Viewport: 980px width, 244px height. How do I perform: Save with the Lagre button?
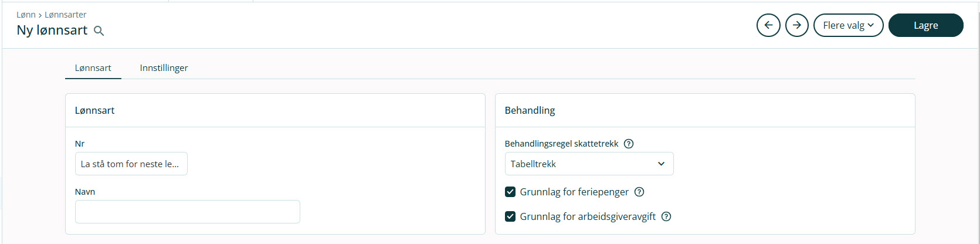[925, 25]
